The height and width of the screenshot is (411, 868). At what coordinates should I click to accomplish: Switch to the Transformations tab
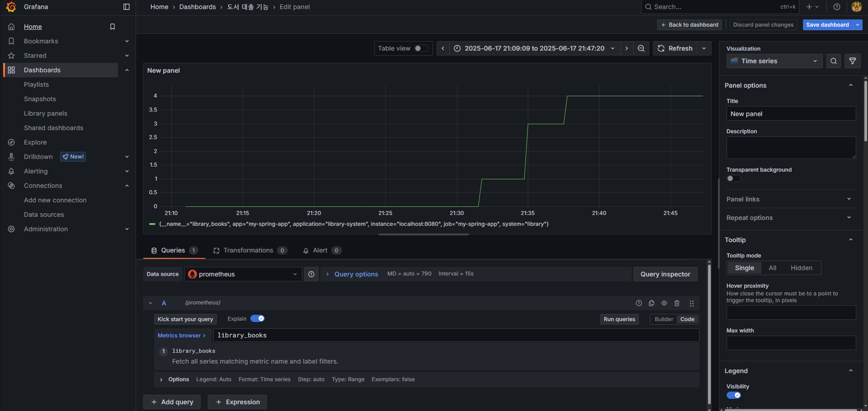click(x=250, y=250)
